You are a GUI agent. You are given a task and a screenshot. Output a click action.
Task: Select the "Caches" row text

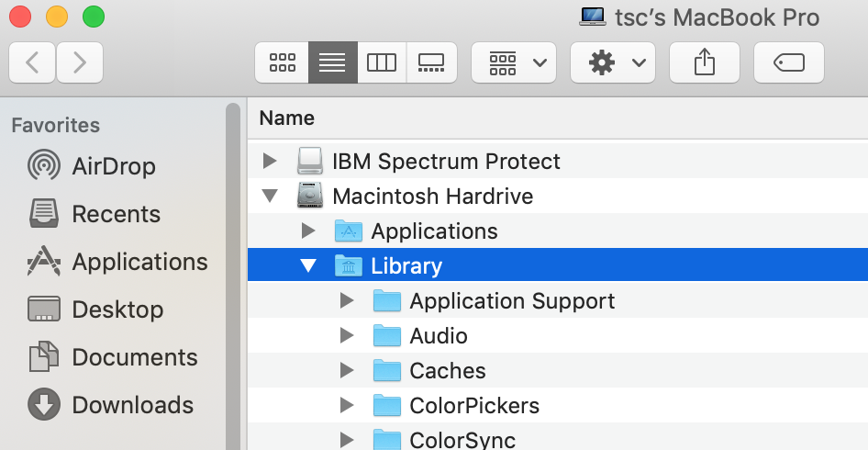[x=448, y=371]
